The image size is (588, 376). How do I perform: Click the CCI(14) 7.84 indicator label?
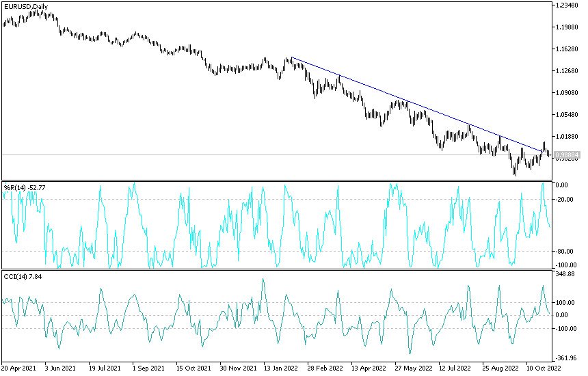pos(23,277)
